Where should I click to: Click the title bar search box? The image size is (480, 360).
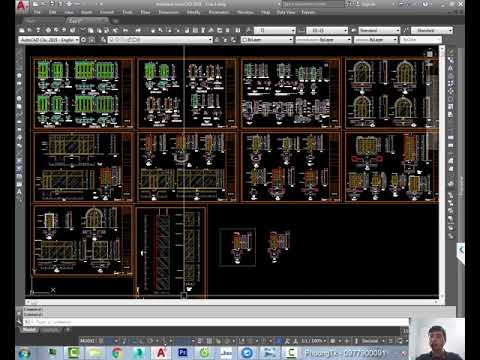(313, 4)
